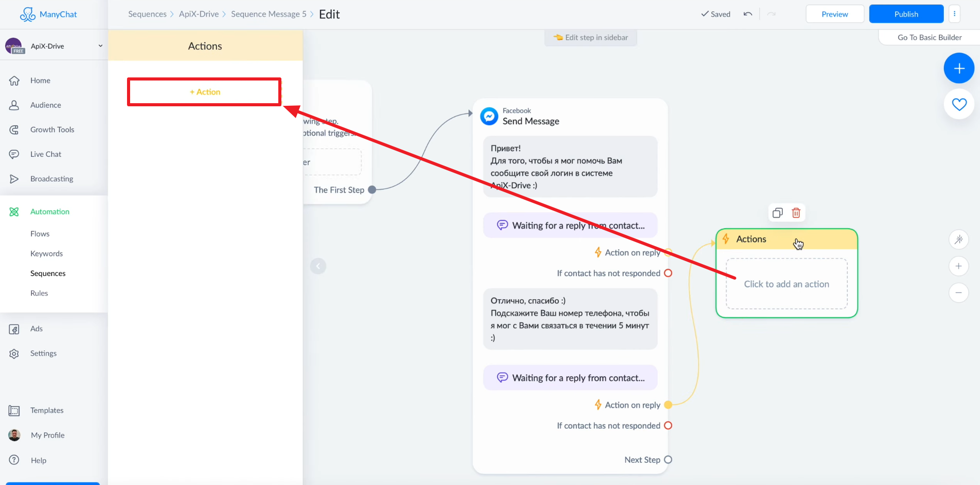Click the Settings gear icon
This screenshot has height=485, width=980.
14,353
